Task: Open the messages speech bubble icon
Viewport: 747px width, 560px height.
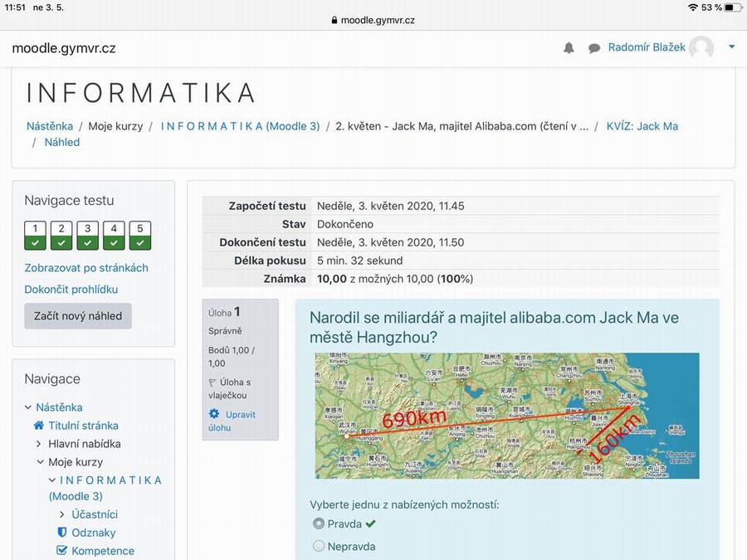Action: tap(594, 48)
